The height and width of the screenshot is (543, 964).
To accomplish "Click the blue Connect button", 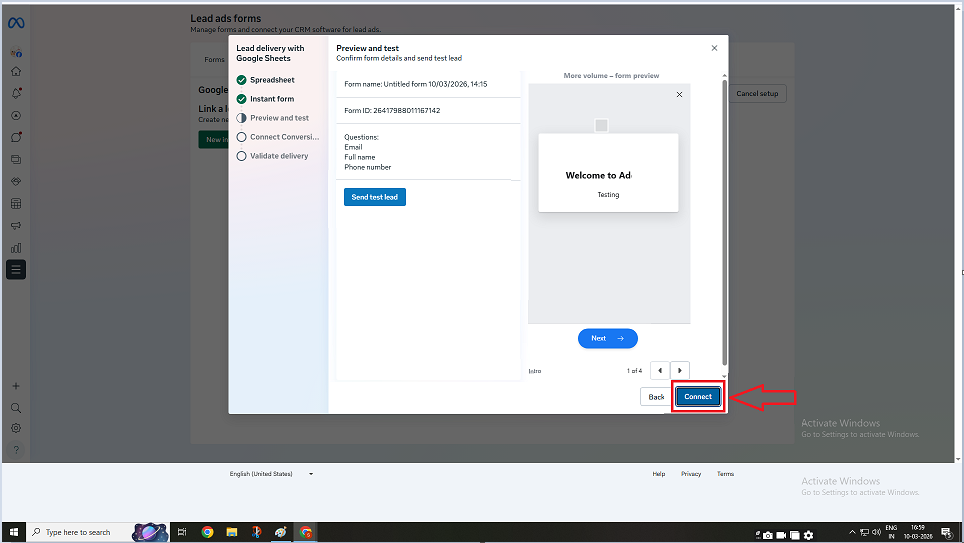I will pos(698,397).
